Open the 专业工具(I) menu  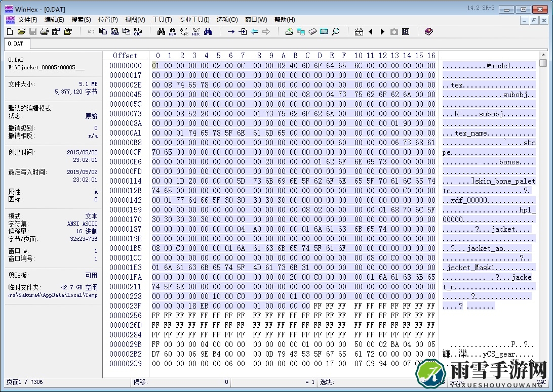pos(194,20)
